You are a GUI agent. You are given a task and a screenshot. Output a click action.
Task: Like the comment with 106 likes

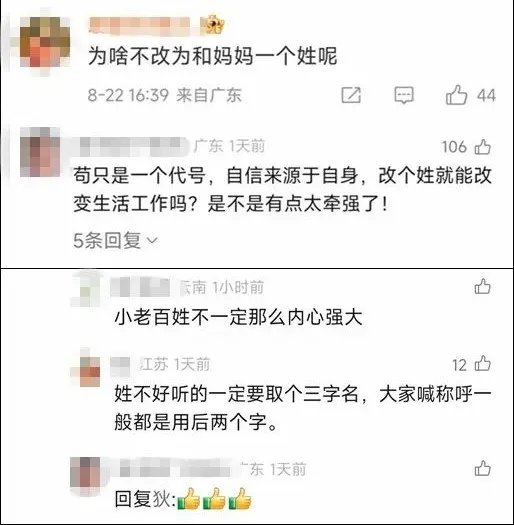click(x=483, y=147)
